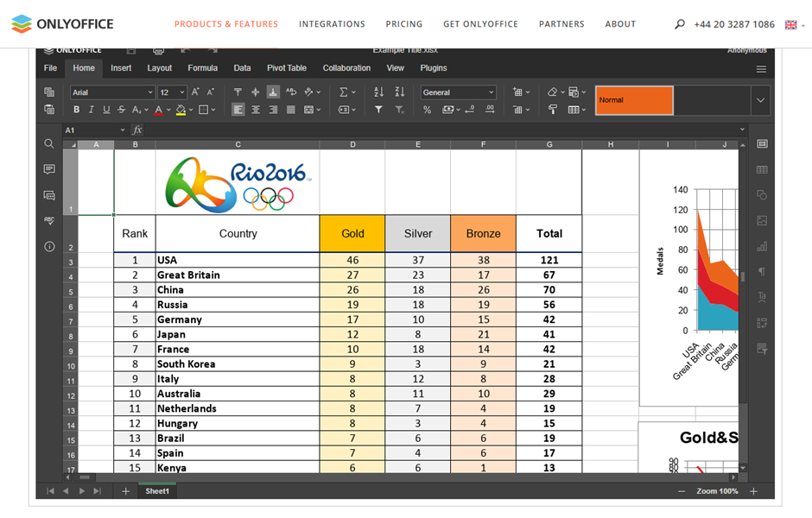Click the Accounting style money icon
This screenshot has height=518, width=812.
(447, 109)
